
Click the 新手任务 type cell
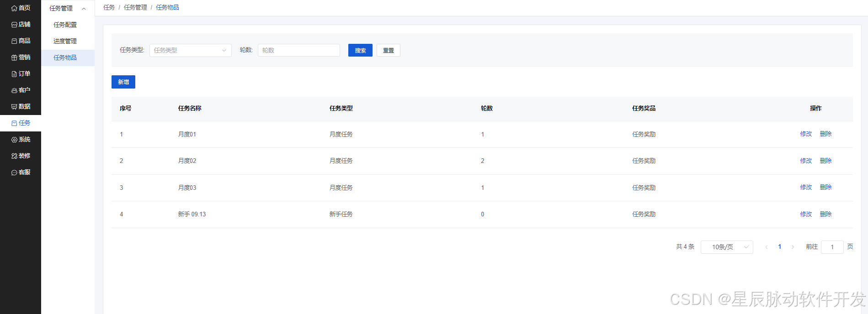(x=341, y=214)
